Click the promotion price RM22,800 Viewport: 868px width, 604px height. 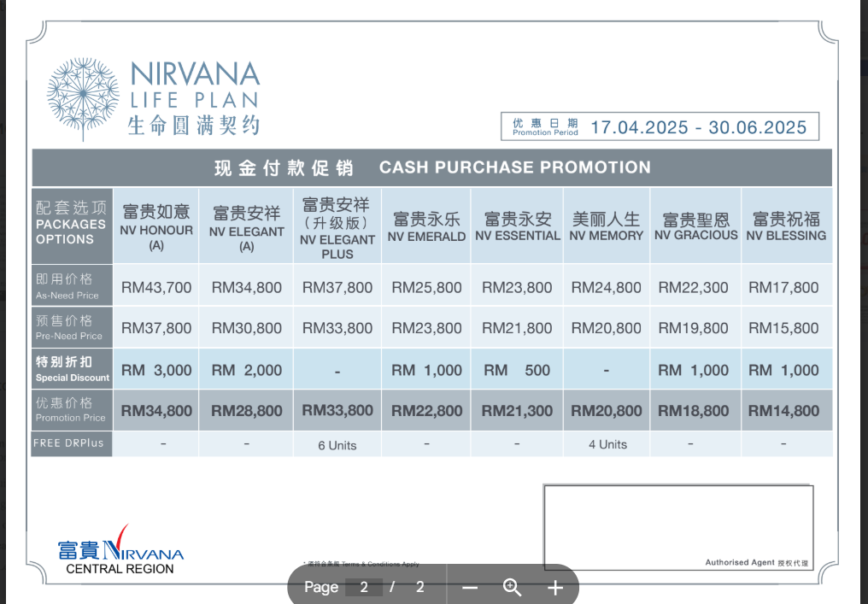426,411
